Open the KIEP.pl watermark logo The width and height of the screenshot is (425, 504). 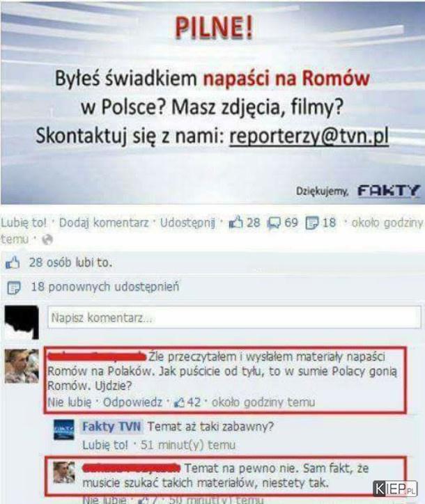[x=395, y=489]
